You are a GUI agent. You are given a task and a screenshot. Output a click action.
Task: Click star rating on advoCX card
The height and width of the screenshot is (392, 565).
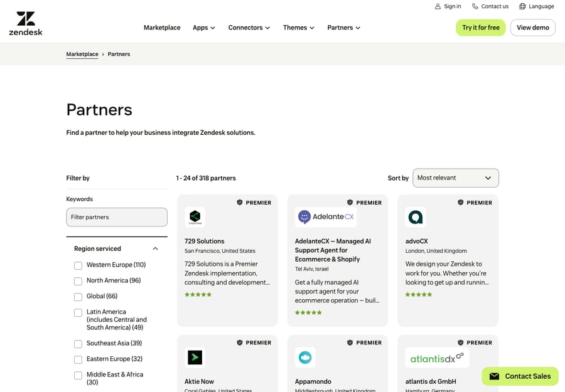click(418, 294)
